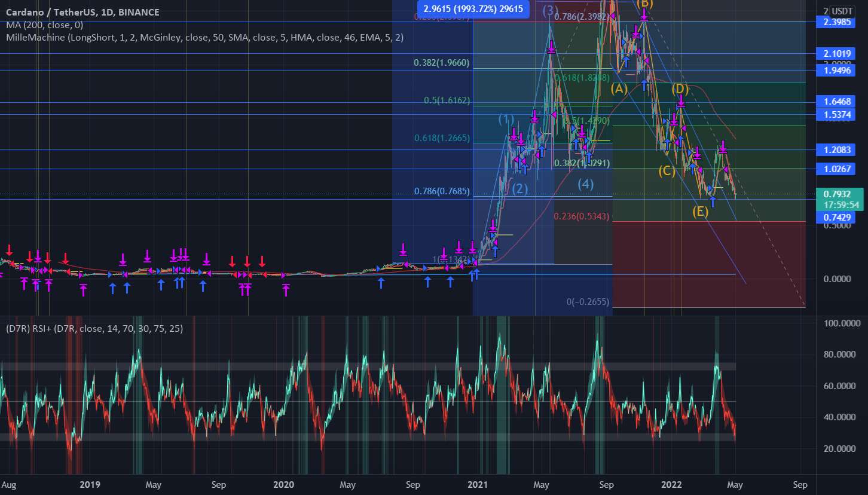Viewport: 868px width, 495px height.
Task: Click the Fibonacci label 0(-0.2655)
Action: point(588,302)
